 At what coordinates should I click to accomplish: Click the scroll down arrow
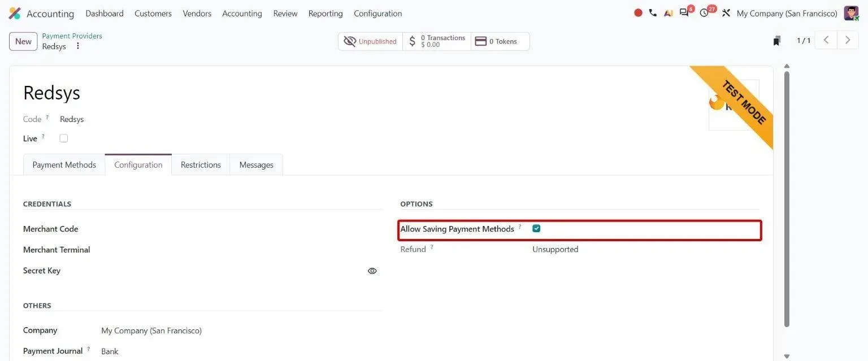tap(787, 356)
